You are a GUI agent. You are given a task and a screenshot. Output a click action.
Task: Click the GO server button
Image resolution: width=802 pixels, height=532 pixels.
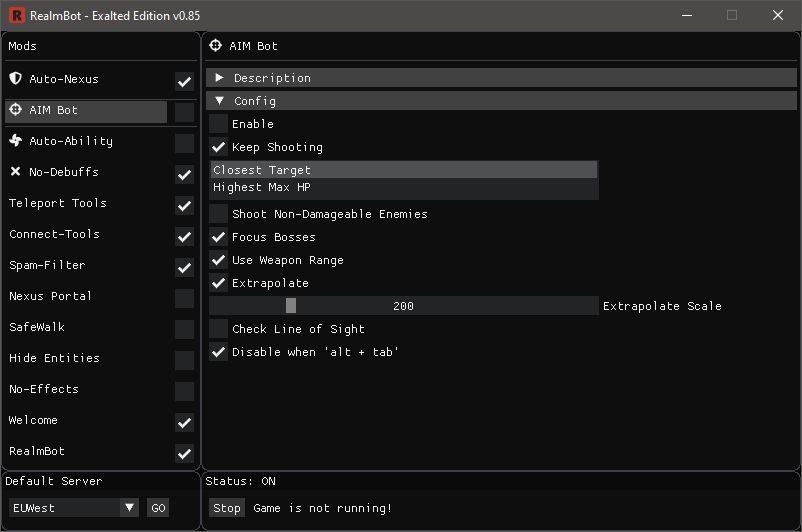pyautogui.click(x=158, y=507)
